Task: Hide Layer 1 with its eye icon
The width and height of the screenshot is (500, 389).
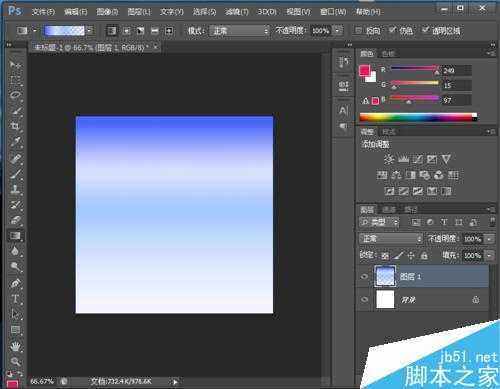Action: [x=364, y=276]
